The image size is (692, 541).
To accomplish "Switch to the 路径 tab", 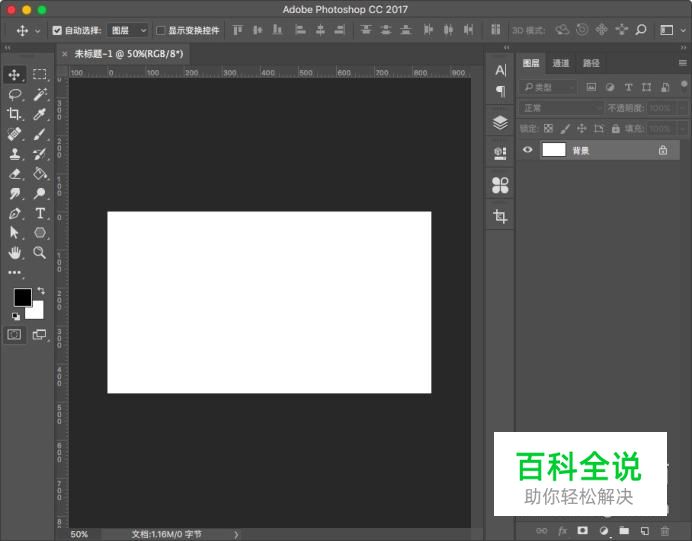I will coord(591,63).
